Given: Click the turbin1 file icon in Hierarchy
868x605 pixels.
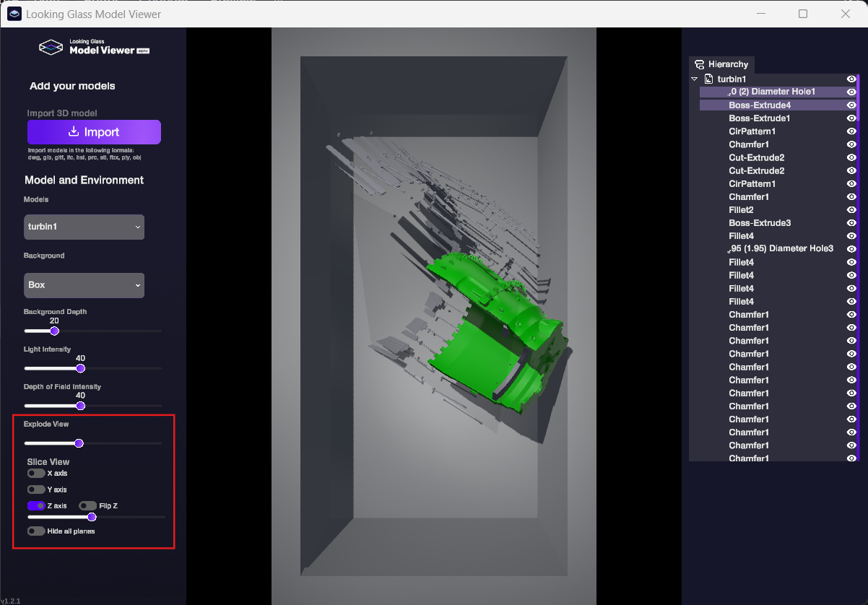Looking at the screenshot, I should (x=709, y=79).
